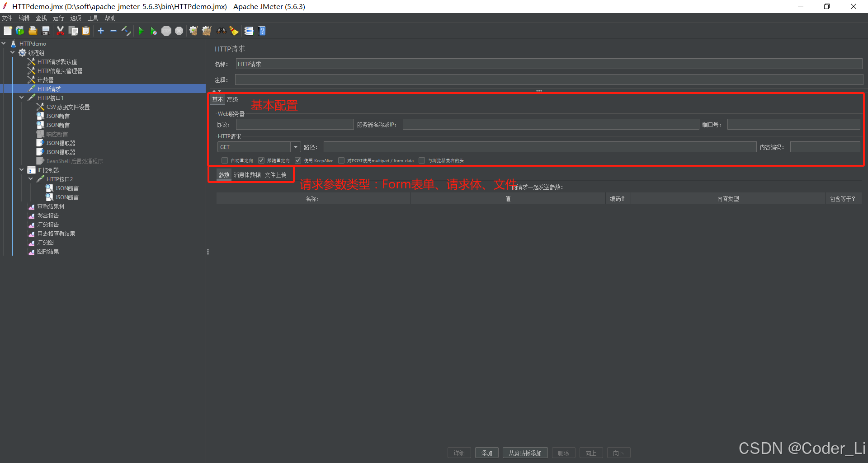Click Start without pauses icon
The width and height of the screenshot is (868, 463).
click(154, 31)
